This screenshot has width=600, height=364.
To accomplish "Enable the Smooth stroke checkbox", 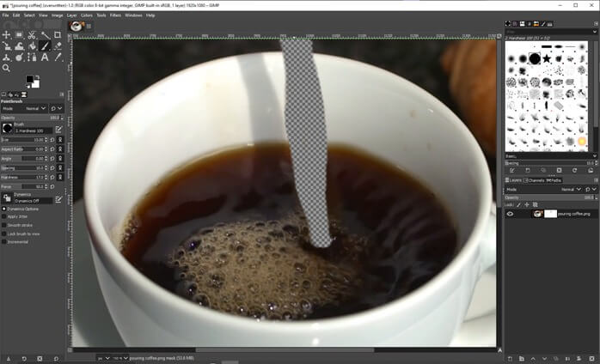I will coord(3,225).
